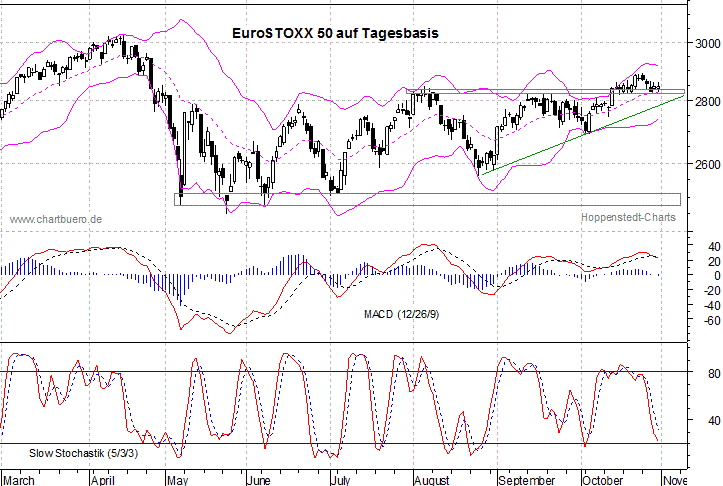
Task: Click the 0 label on the MACD axis
Action: (x=717, y=276)
